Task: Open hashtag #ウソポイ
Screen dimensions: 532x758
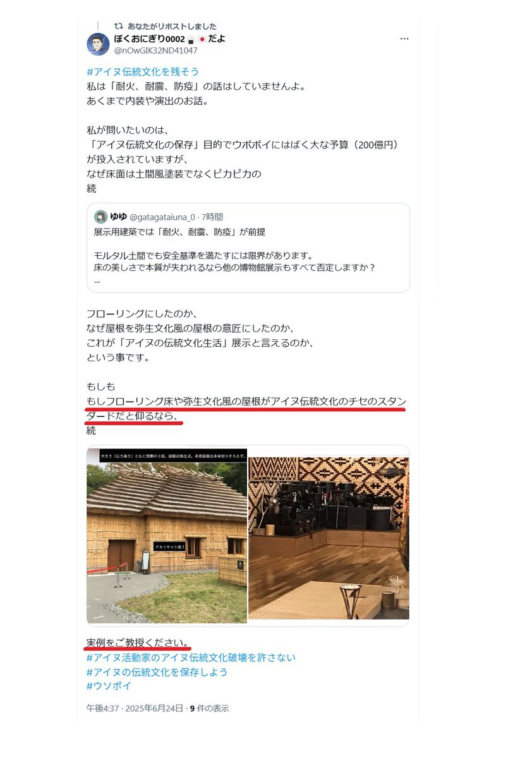Action: 109,686
